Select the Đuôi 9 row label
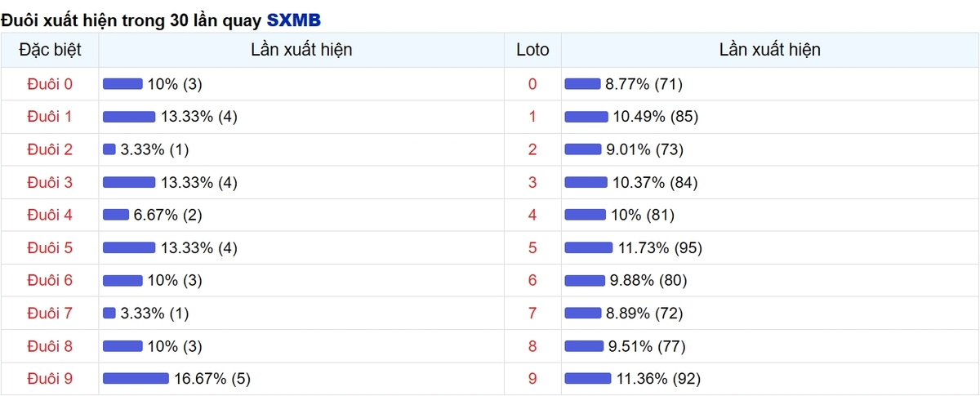 coord(50,379)
